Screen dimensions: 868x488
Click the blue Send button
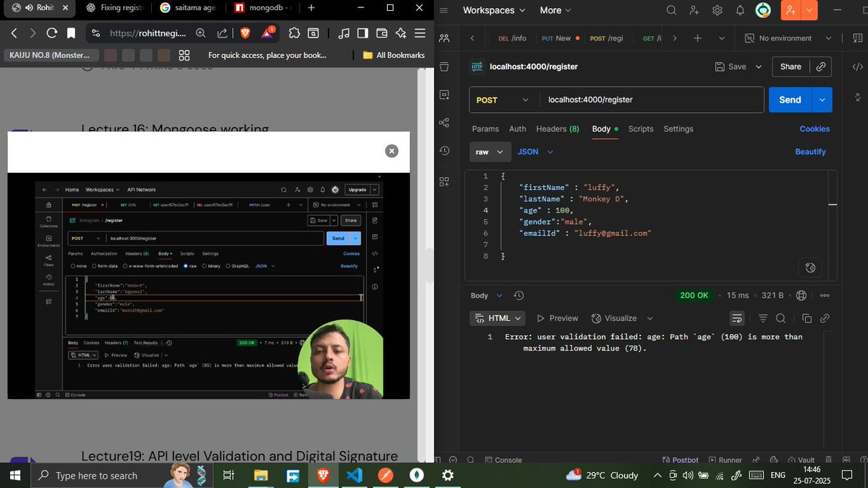click(790, 100)
